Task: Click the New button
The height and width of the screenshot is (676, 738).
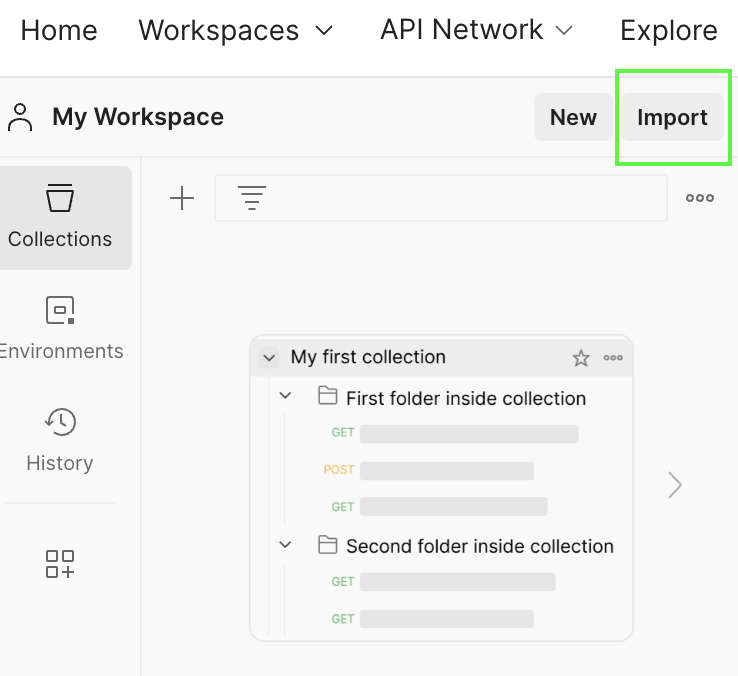Action: coord(573,117)
